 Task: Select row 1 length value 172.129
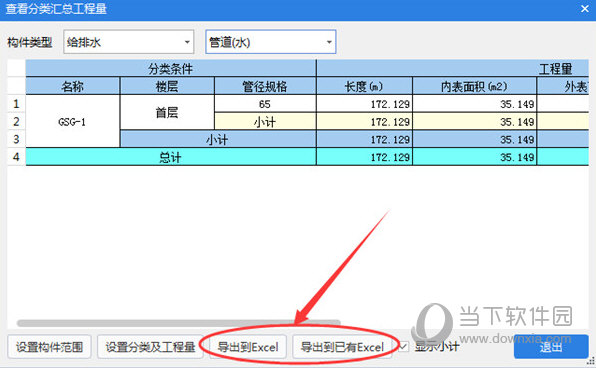click(x=364, y=104)
